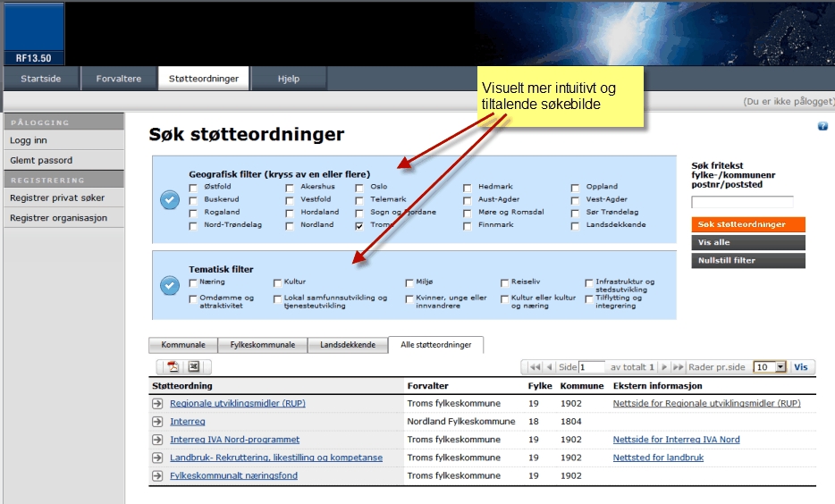The height and width of the screenshot is (504, 835).
Task: Click Nordland Fylkeskommune cell
Action: coord(461,422)
